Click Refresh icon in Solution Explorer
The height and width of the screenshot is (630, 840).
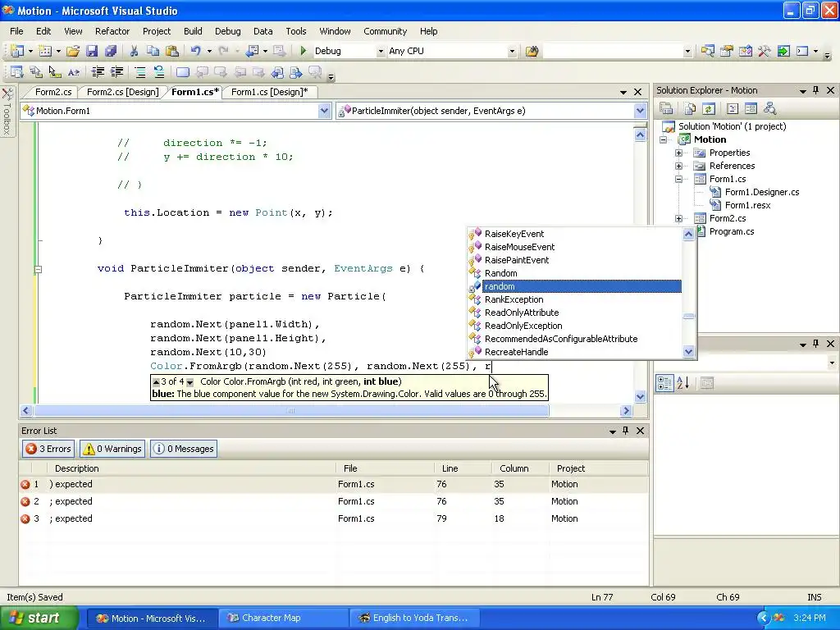click(x=709, y=109)
